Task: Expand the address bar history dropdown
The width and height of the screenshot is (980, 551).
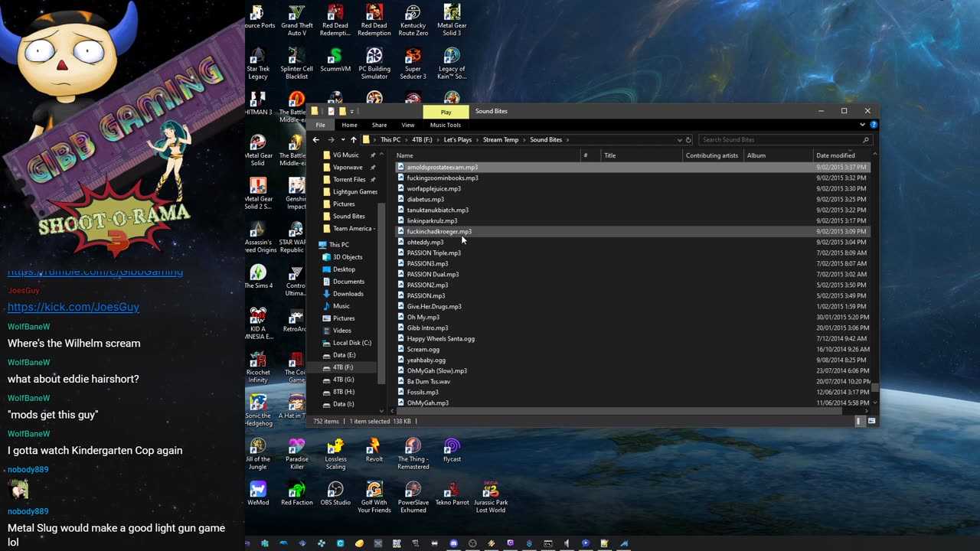Action: [x=679, y=140]
